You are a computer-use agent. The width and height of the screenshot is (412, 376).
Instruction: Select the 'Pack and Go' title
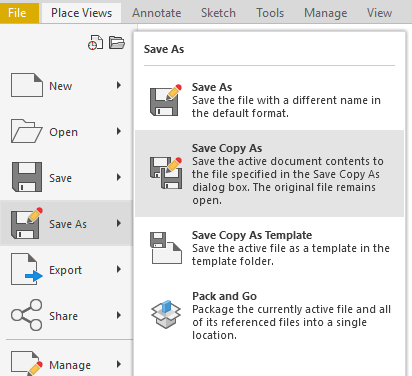(224, 296)
